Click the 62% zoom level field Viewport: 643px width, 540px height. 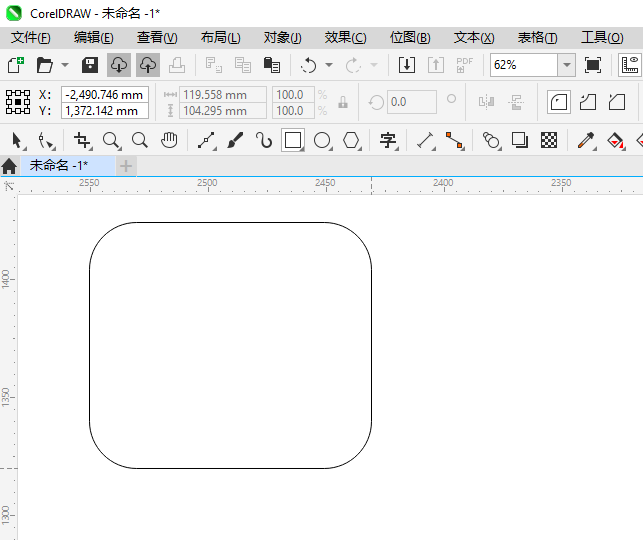pos(524,65)
